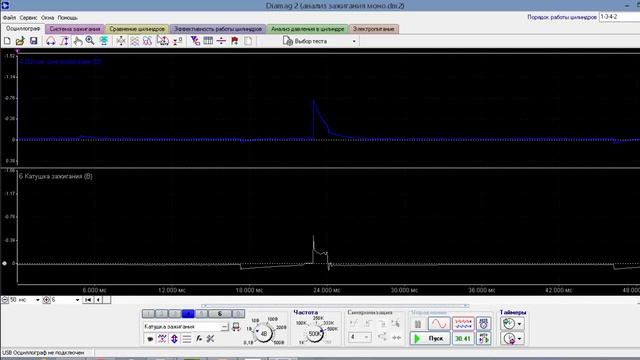Switch to the Анализ давления в цилиндре tab
This screenshot has width=640, height=360.
point(307,29)
